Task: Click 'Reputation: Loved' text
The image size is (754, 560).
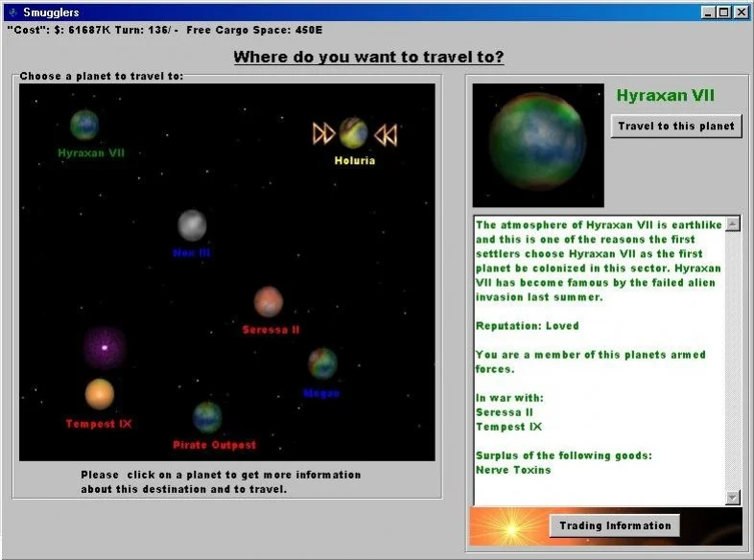Action: click(527, 325)
